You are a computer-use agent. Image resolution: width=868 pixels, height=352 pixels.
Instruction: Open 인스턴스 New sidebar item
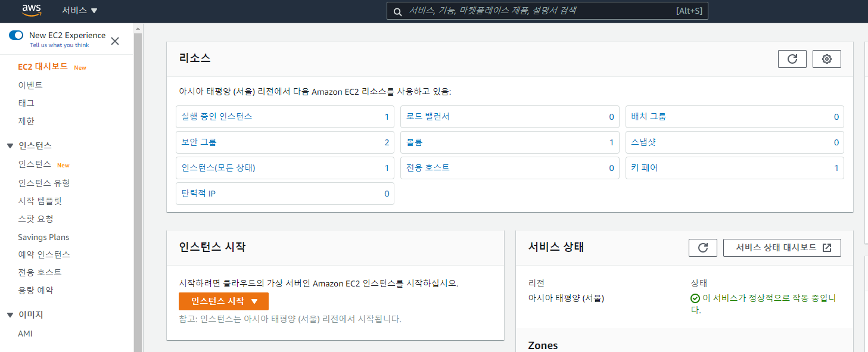pyautogui.click(x=35, y=164)
